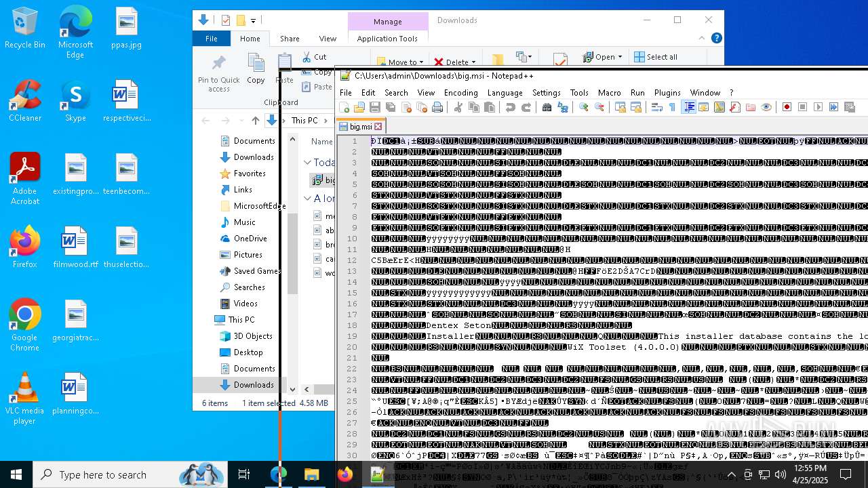868x488 pixels.
Task: Click the Close document icon in Notepad++ toolbar
Action: pyautogui.click(x=406, y=107)
